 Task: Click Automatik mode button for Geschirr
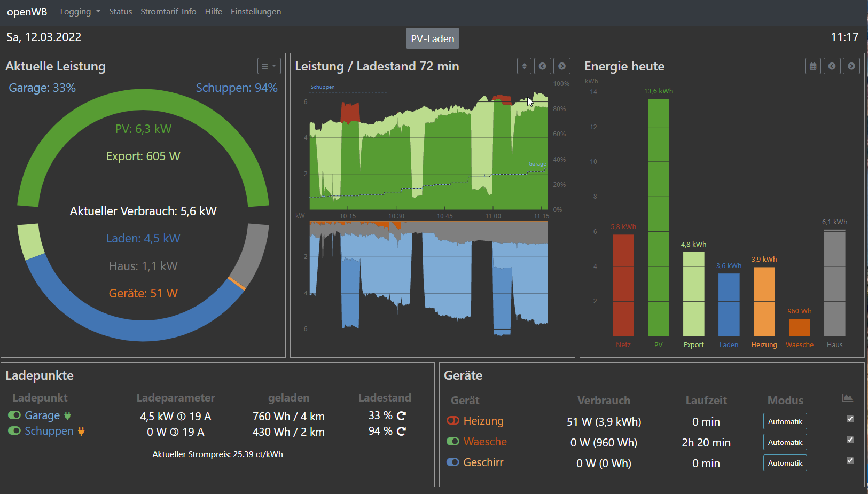click(785, 463)
